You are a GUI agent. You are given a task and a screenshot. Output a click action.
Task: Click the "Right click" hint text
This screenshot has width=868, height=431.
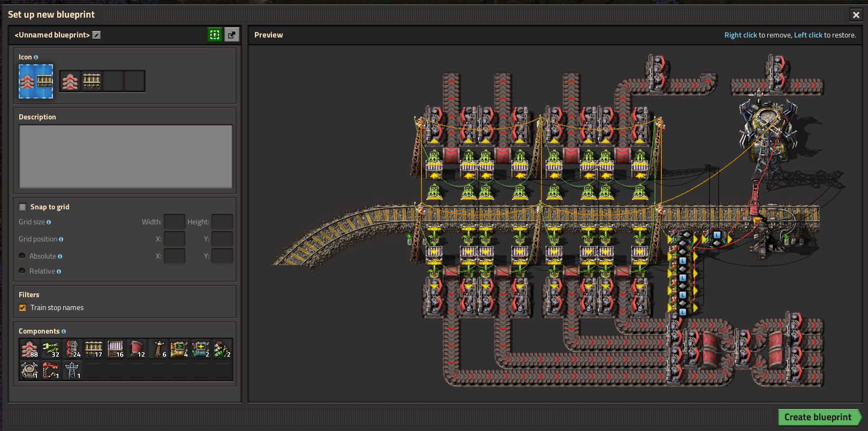point(741,35)
